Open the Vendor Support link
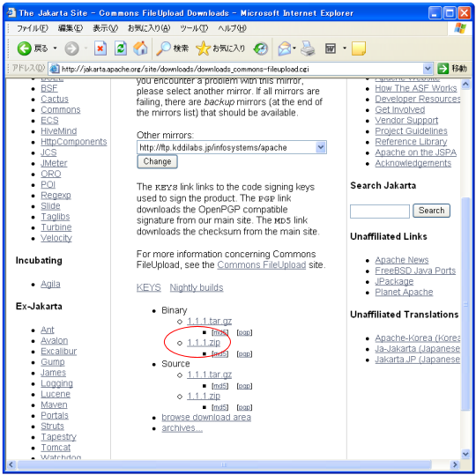 [406, 120]
